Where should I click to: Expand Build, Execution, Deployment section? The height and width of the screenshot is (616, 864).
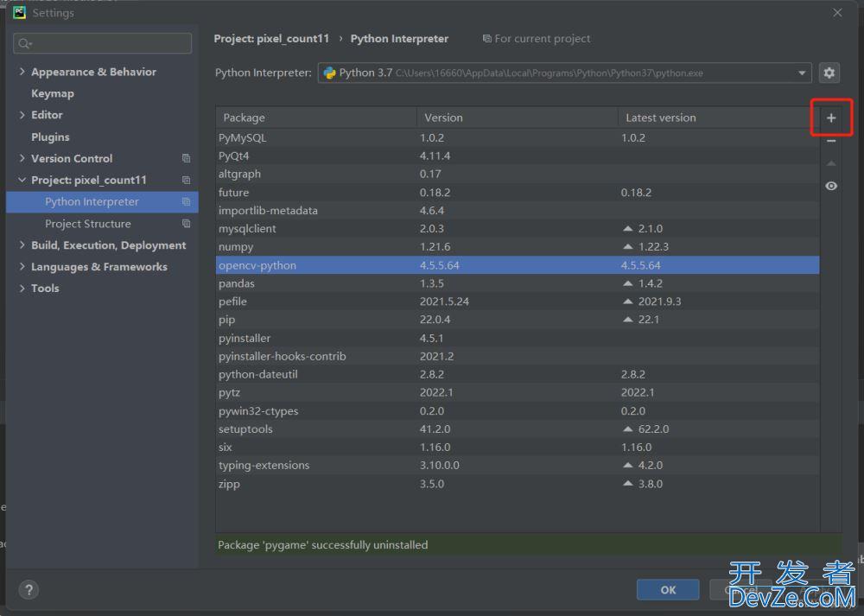[22, 245]
